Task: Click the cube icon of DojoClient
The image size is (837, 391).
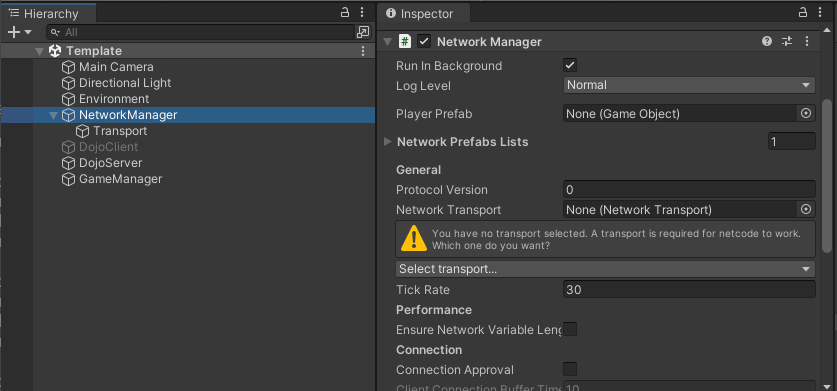Action: tap(68, 147)
